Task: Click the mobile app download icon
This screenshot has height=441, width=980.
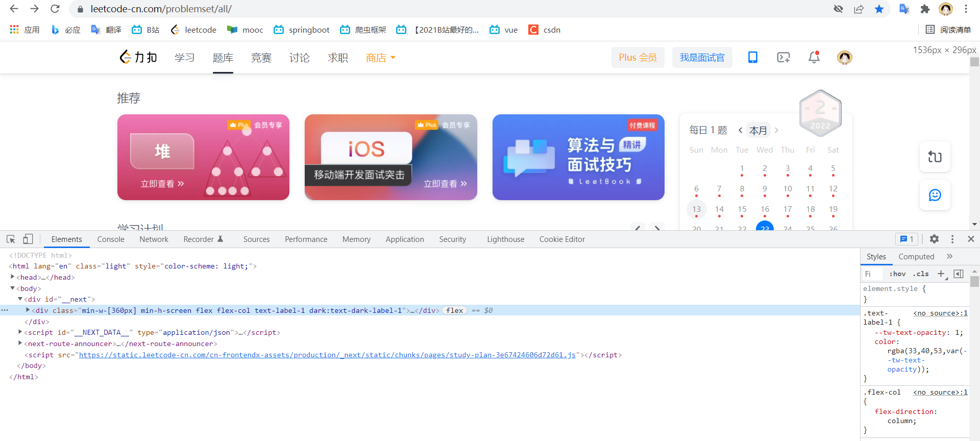Action: pyautogui.click(x=753, y=57)
